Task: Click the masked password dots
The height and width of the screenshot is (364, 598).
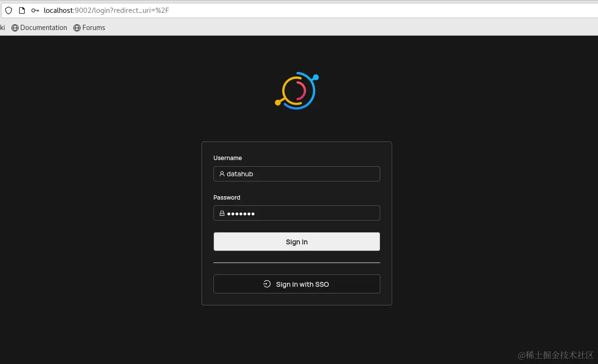Action: pos(241,213)
